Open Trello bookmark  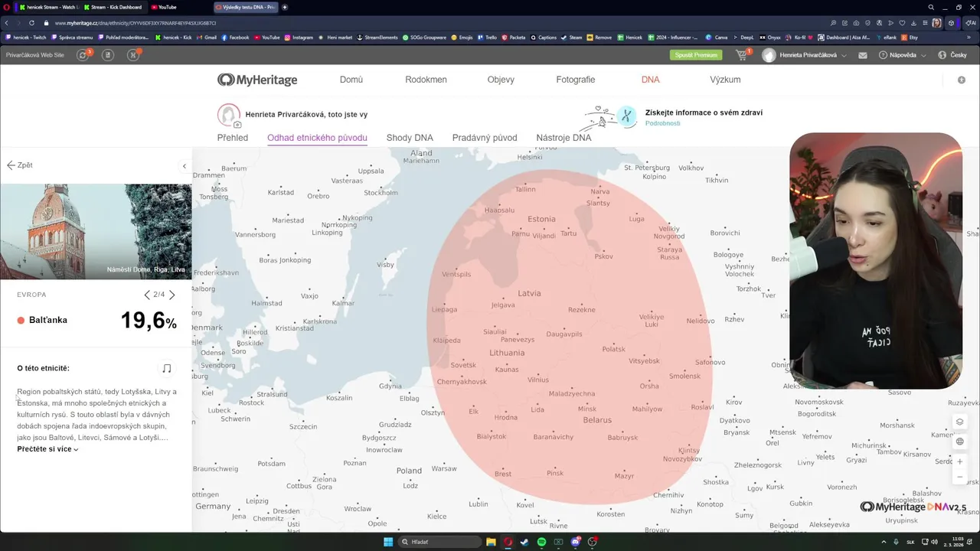(487, 37)
